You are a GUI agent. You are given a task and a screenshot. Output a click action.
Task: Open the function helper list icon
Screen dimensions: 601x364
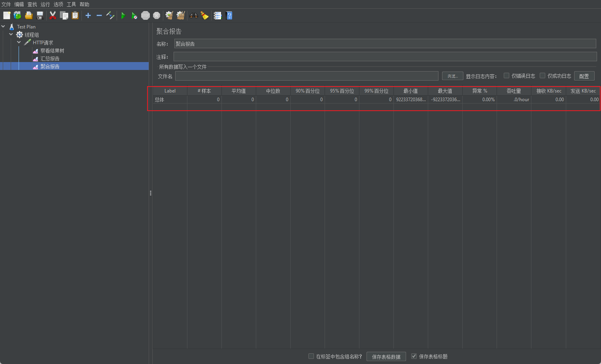tap(217, 15)
